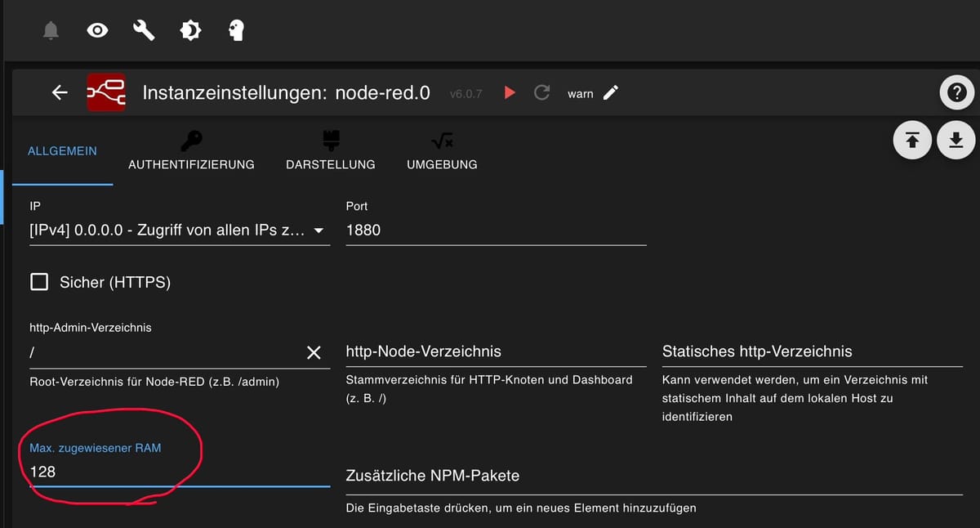Click the key icon above AUTHENTIFIZIERUNG
Screen dimensions: 980x528
[x=191, y=141]
